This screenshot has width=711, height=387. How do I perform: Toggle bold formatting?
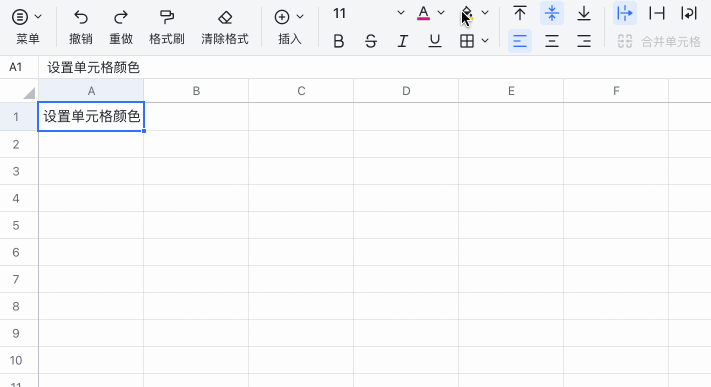pyautogui.click(x=338, y=41)
